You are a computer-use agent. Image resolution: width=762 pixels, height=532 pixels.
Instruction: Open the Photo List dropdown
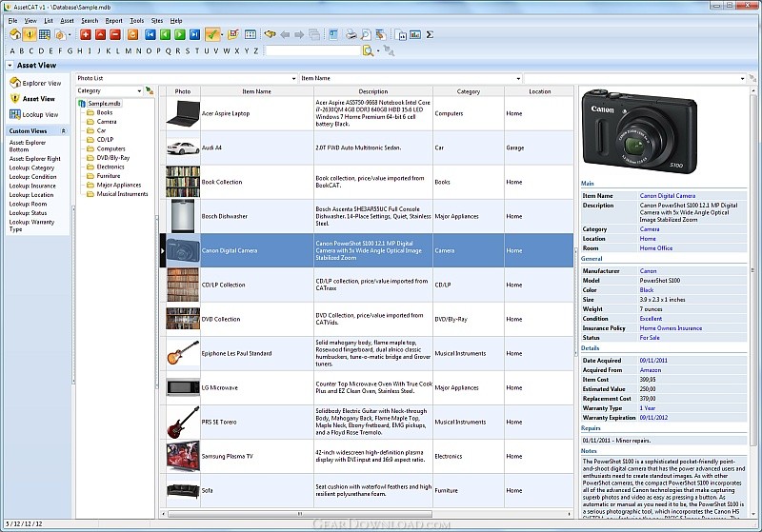tap(294, 78)
